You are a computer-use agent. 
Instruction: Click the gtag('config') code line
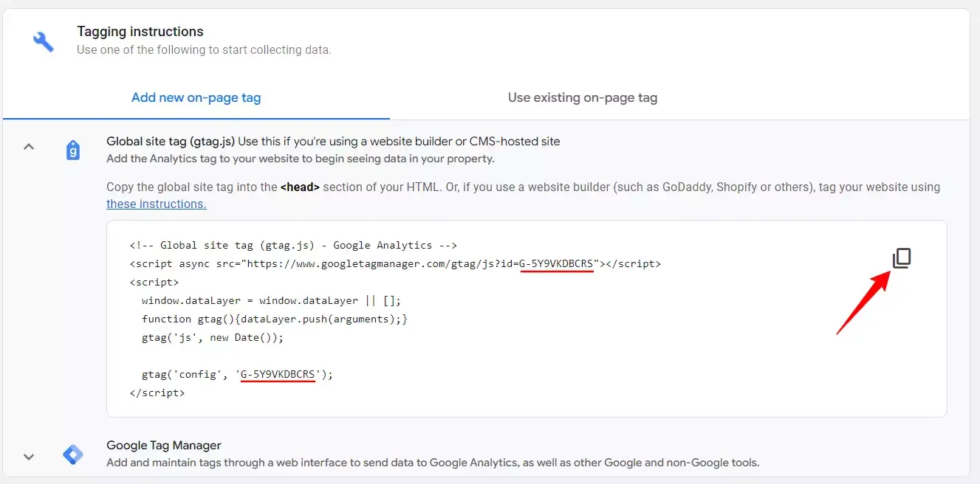pyautogui.click(x=237, y=374)
